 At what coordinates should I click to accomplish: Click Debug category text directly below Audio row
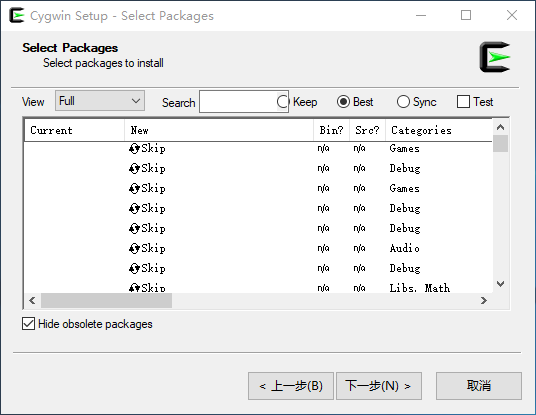pyautogui.click(x=405, y=268)
